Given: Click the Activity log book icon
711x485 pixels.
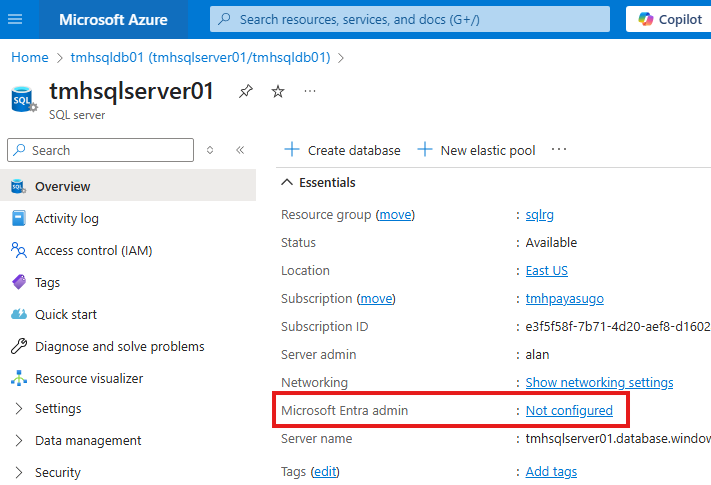Looking at the screenshot, I should click(x=19, y=218).
